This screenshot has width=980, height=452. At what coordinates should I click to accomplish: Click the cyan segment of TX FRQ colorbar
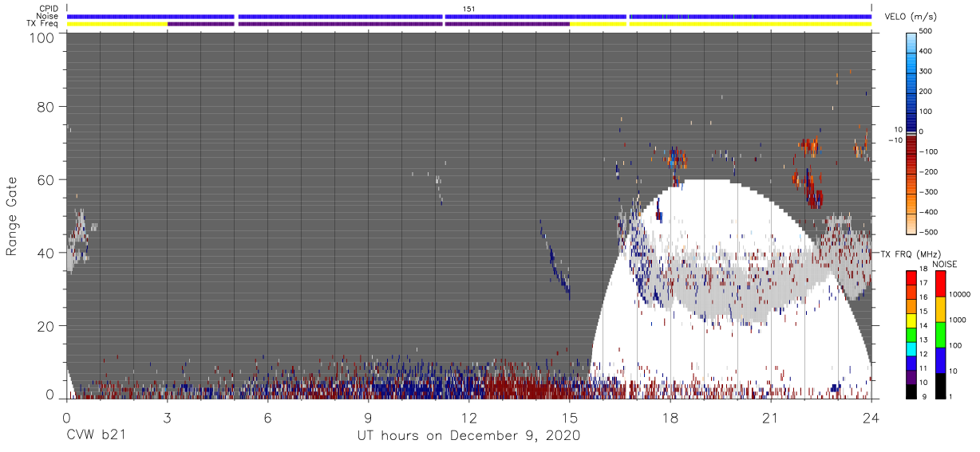click(911, 351)
